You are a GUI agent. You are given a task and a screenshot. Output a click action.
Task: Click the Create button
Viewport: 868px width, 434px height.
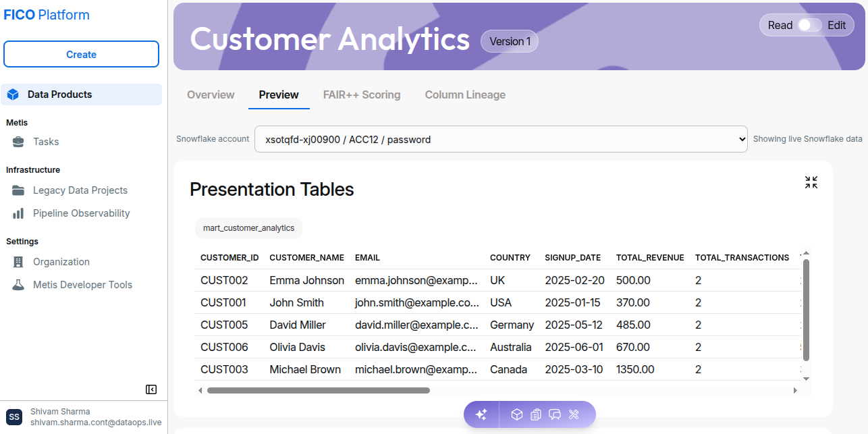[81, 54]
